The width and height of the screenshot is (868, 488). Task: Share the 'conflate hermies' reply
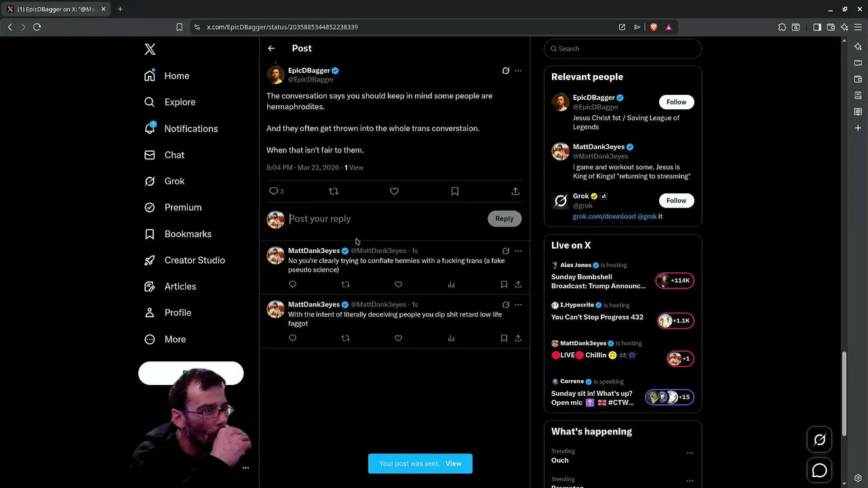[518, 285]
